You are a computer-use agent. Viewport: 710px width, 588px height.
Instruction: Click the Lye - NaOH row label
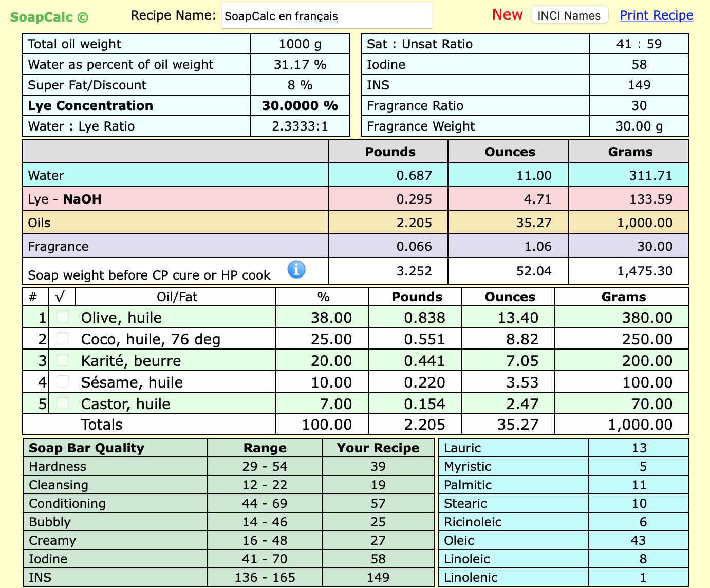tap(65, 199)
